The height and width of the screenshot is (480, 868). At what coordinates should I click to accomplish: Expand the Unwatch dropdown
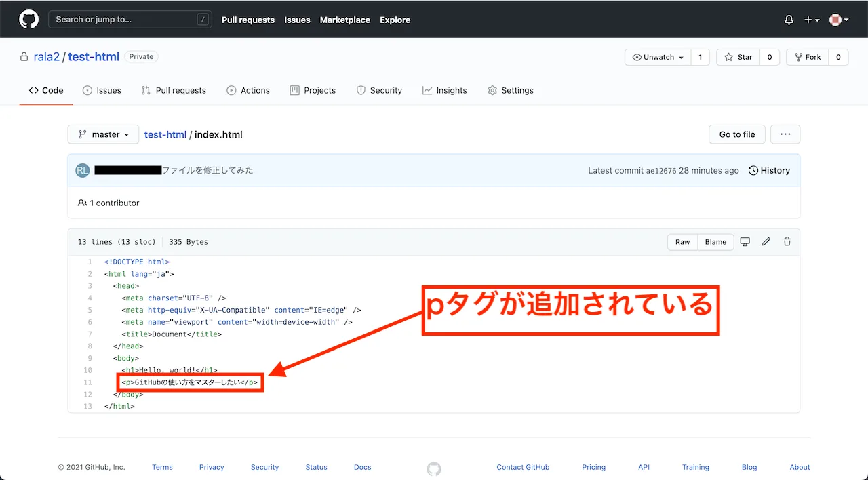[x=658, y=57]
